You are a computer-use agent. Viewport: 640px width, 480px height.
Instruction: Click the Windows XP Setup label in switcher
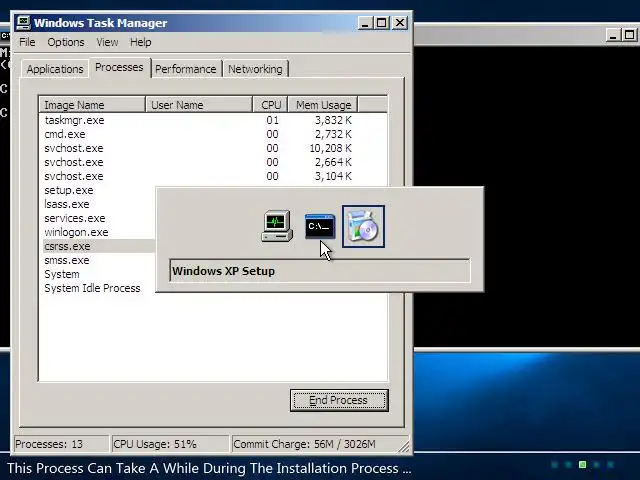tap(223, 271)
